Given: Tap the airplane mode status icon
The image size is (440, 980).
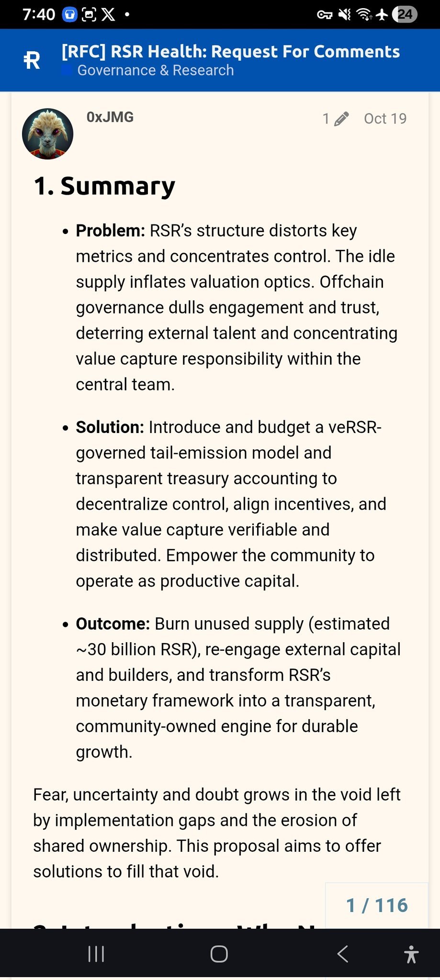Looking at the screenshot, I should (382, 15).
